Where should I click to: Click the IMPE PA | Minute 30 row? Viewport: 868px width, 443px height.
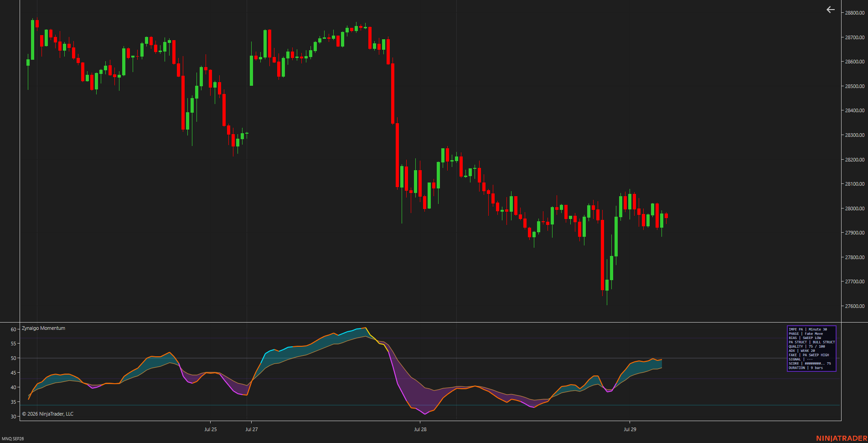pos(808,329)
